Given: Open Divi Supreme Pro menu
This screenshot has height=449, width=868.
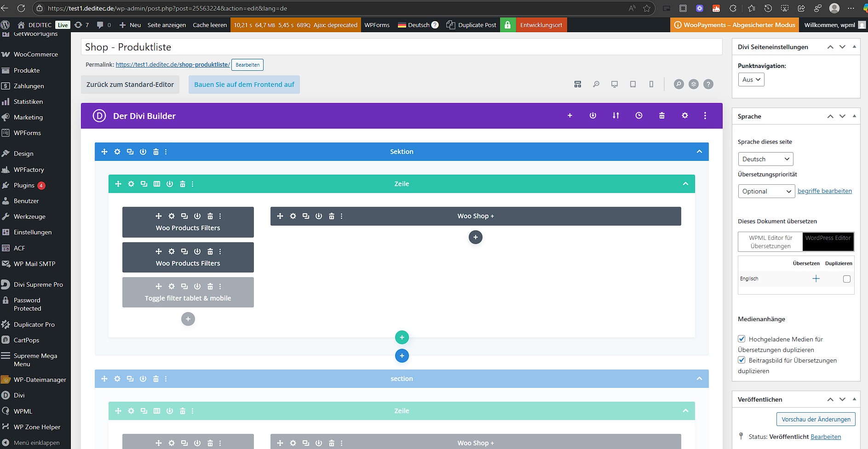Looking at the screenshot, I should (x=35, y=284).
